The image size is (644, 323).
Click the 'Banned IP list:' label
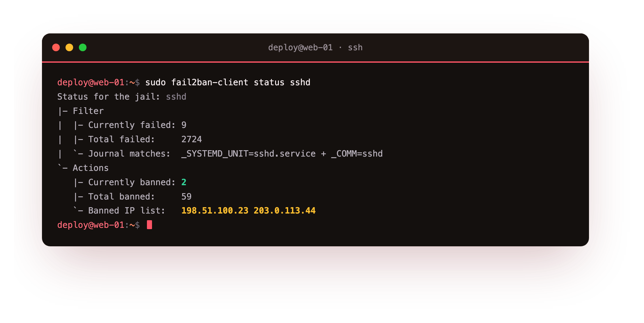(127, 211)
